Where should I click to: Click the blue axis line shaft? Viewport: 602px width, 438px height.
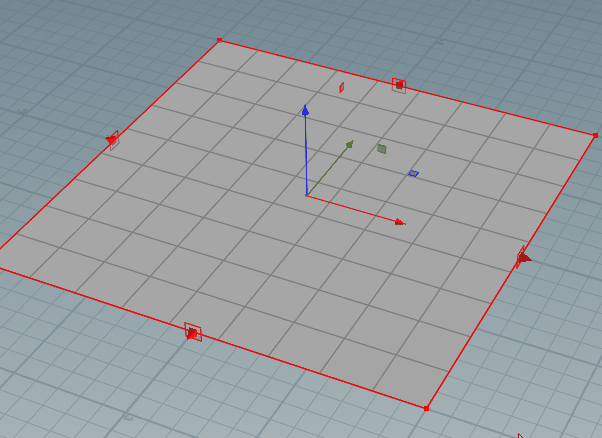[x=306, y=155]
